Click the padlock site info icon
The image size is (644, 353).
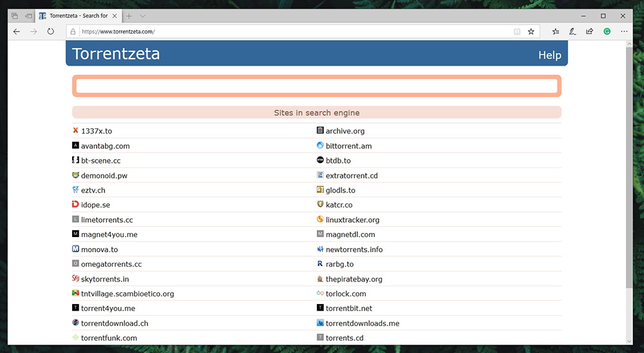tap(73, 32)
